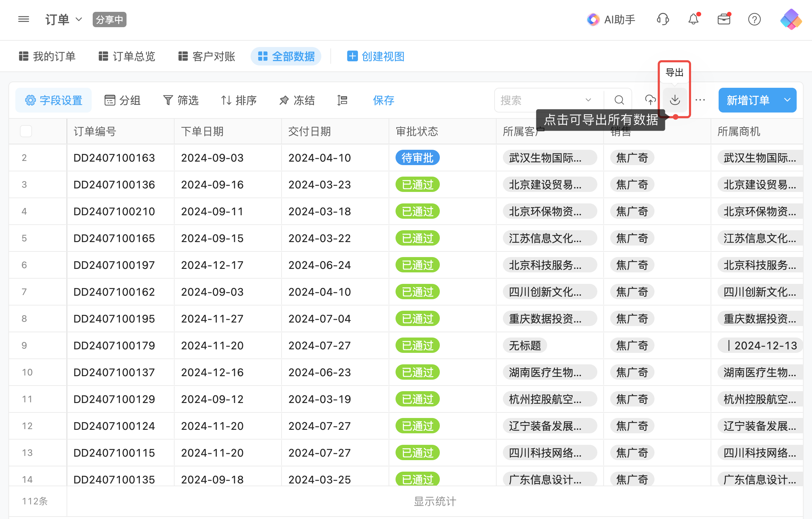Viewport: 812px width, 519px height.
Task: Click order number DD2407100210
Action: (114, 211)
